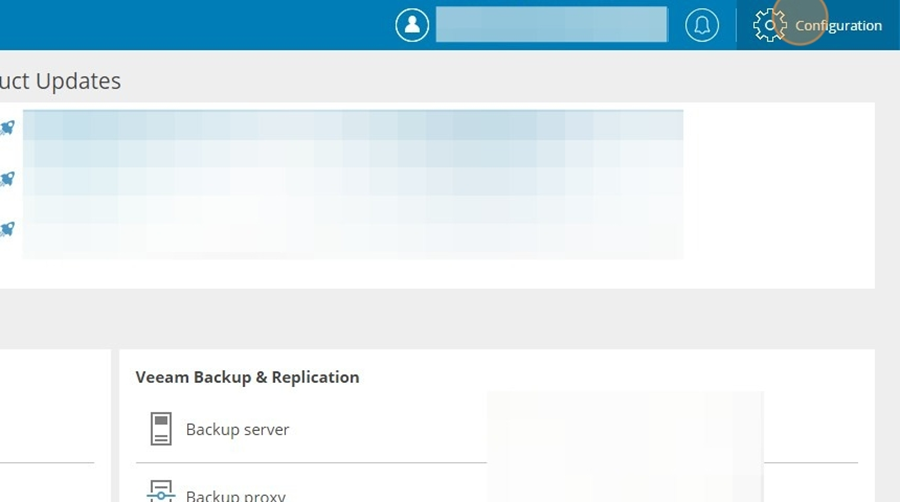Screen dimensions: 900x502
Task: Open the Backup proxy entry
Action: 235,495
